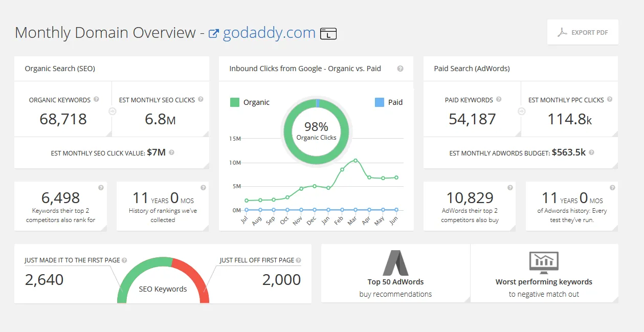Click the PDF icon in Export button
Screen dimensions: 644x332
(x=562, y=32)
